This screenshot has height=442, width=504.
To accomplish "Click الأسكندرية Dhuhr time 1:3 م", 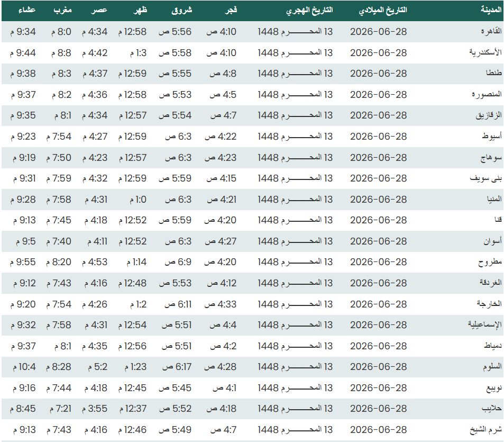I will [x=138, y=52].
